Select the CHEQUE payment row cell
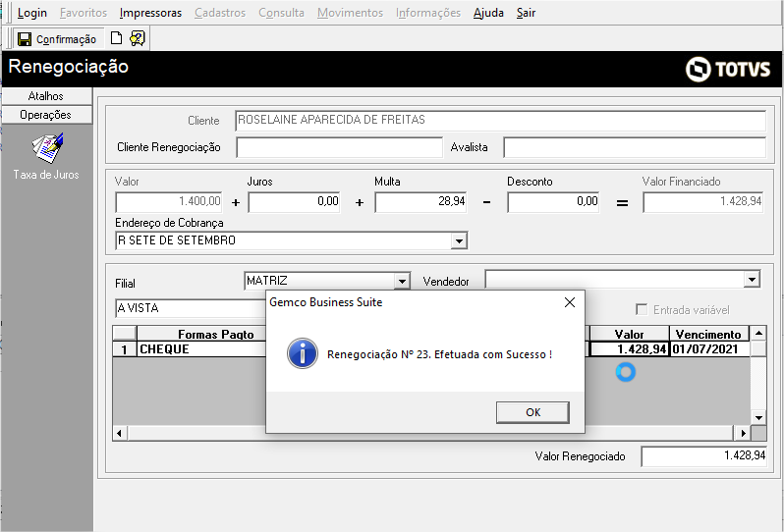 tap(201, 349)
